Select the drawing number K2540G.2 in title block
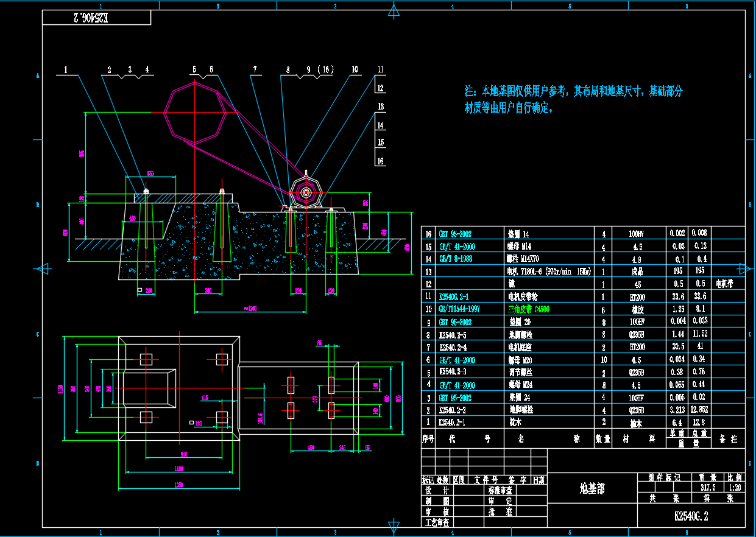The width and height of the screenshot is (756, 537). click(691, 516)
